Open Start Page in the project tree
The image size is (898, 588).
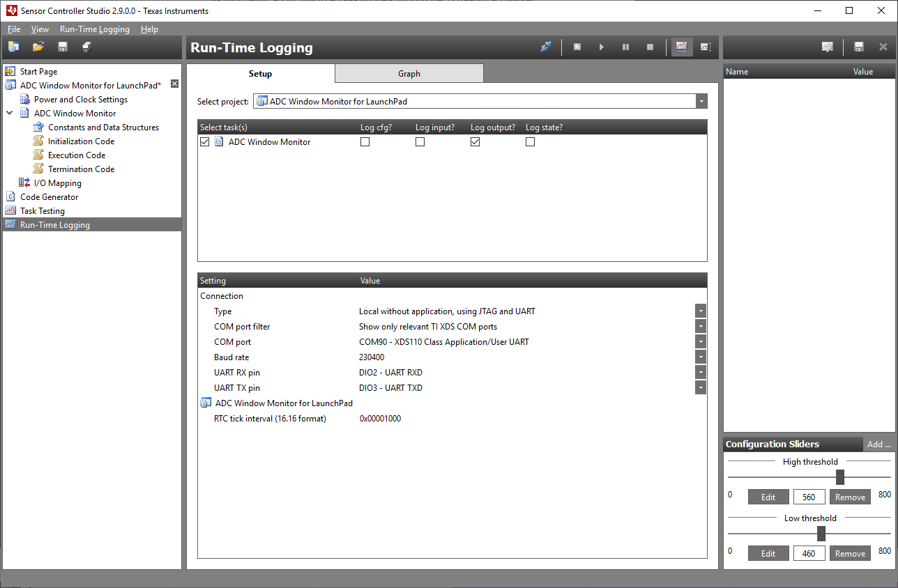coord(38,71)
